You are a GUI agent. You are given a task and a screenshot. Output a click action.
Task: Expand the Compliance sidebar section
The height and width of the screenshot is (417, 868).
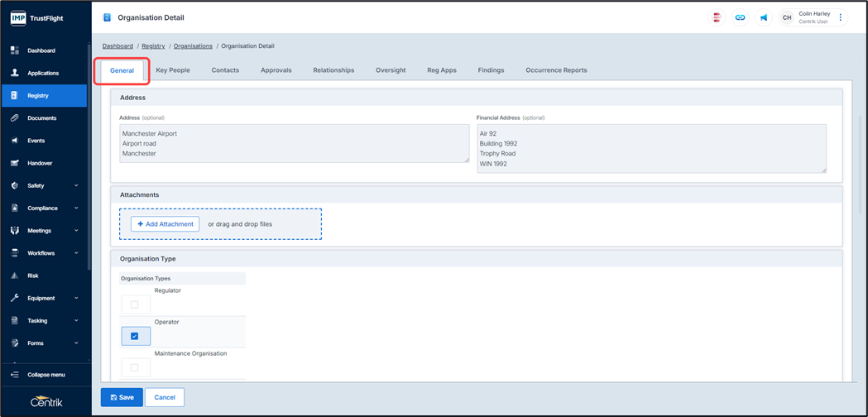point(76,208)
